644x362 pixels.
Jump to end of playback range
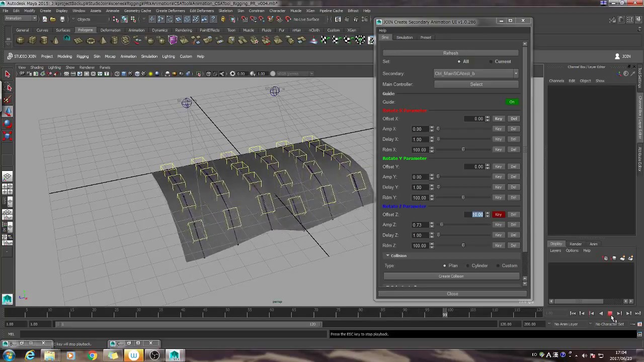(638, 313)
